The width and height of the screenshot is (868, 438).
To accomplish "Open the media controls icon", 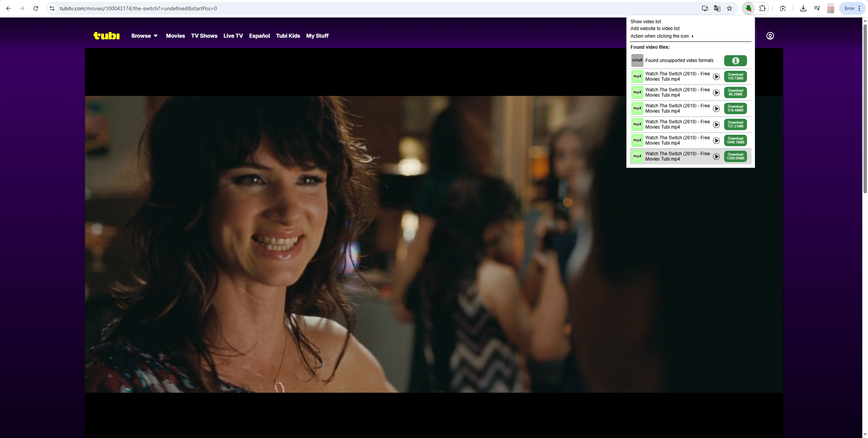I will (x=817, y=8).
